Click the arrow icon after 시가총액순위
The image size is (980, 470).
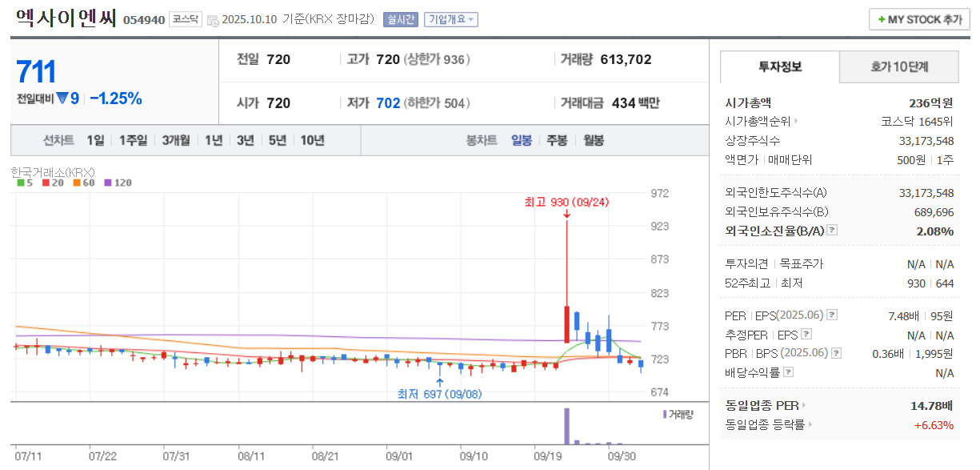(x=796, y=122)
